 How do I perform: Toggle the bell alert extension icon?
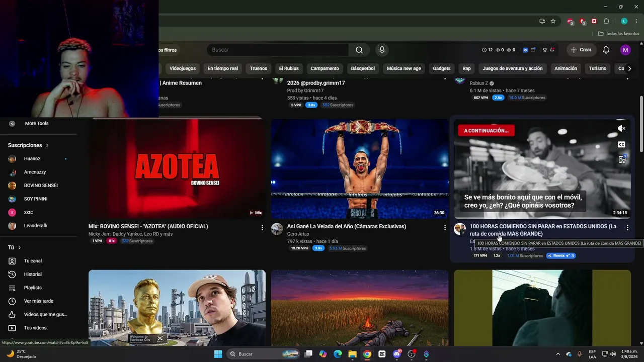[x=552, y=50]
